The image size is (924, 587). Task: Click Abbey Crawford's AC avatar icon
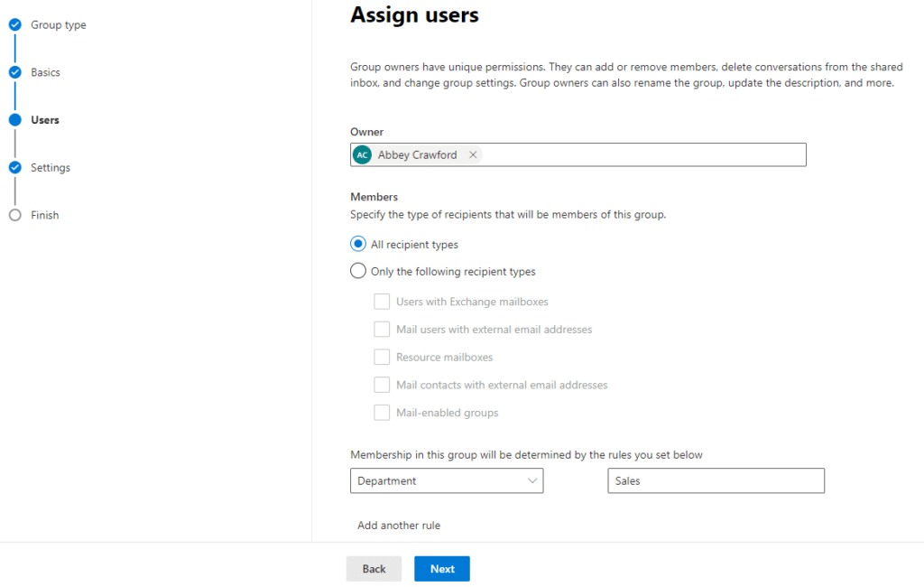[x=363, y=155]
